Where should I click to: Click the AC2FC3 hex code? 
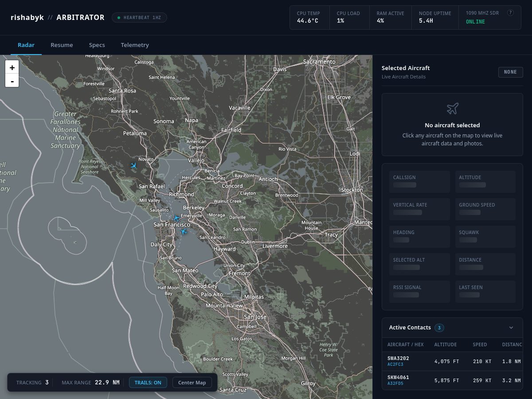pyautogui.click(x=395, y=364)
